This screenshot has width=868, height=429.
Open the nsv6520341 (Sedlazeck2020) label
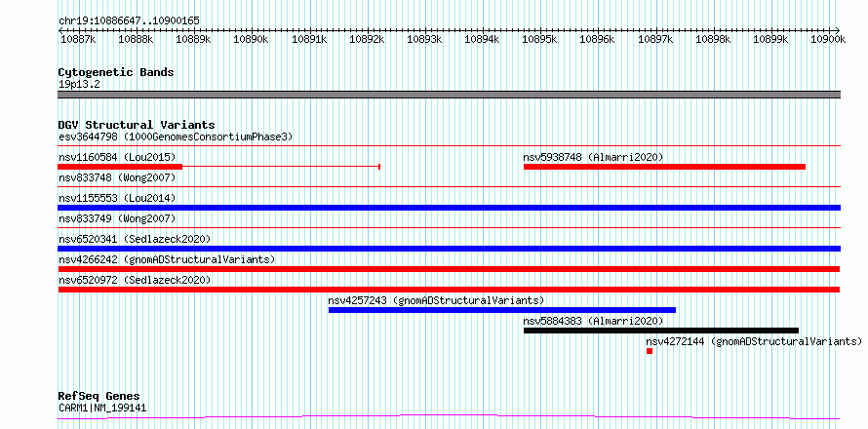pos(135,239)
